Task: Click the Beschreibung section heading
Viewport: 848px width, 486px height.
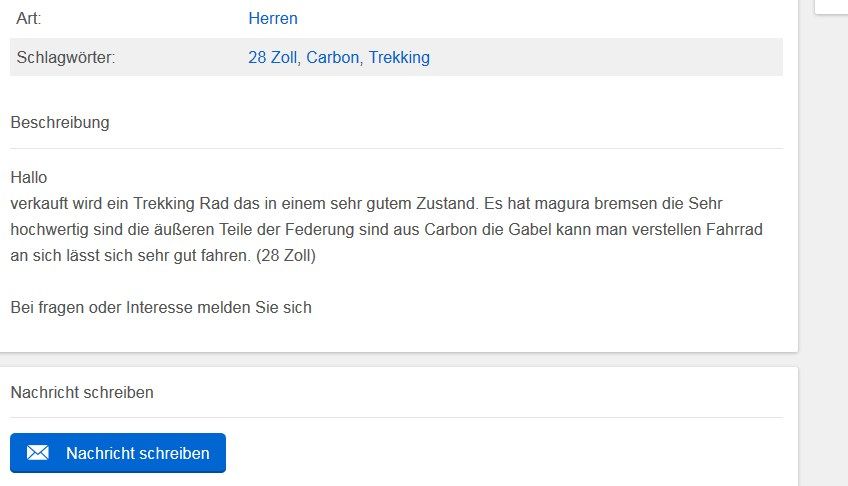Action: pos(60,123)
